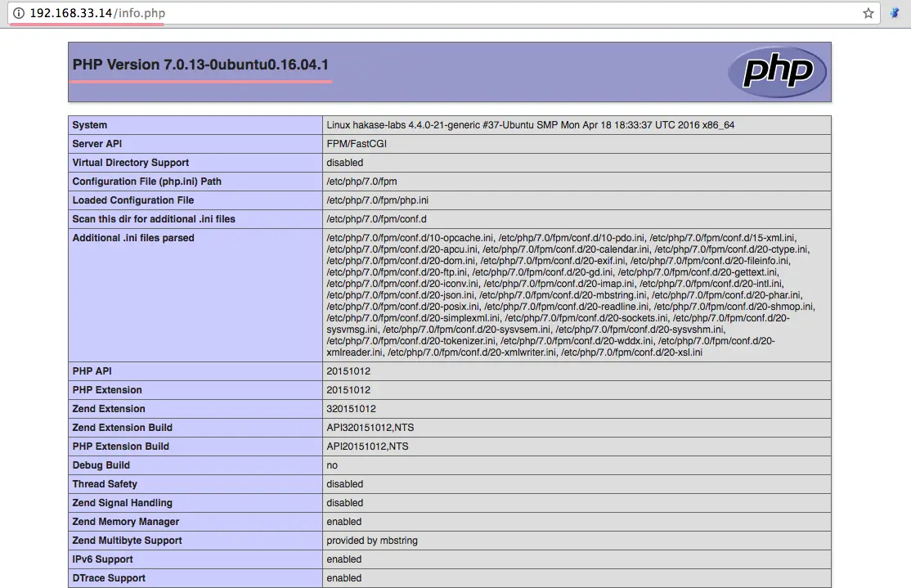
Task: Select the Linux hakase-labs system value
Action: pos(531,125)
